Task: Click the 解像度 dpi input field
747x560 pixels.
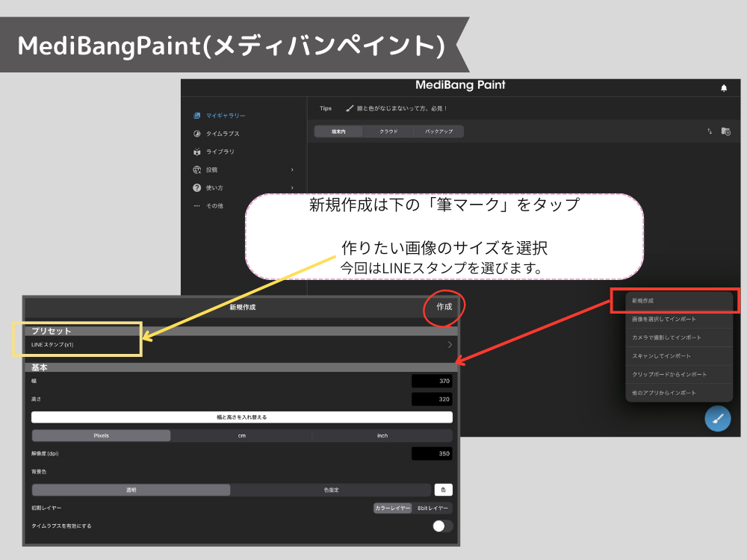Action: [432, 453]
